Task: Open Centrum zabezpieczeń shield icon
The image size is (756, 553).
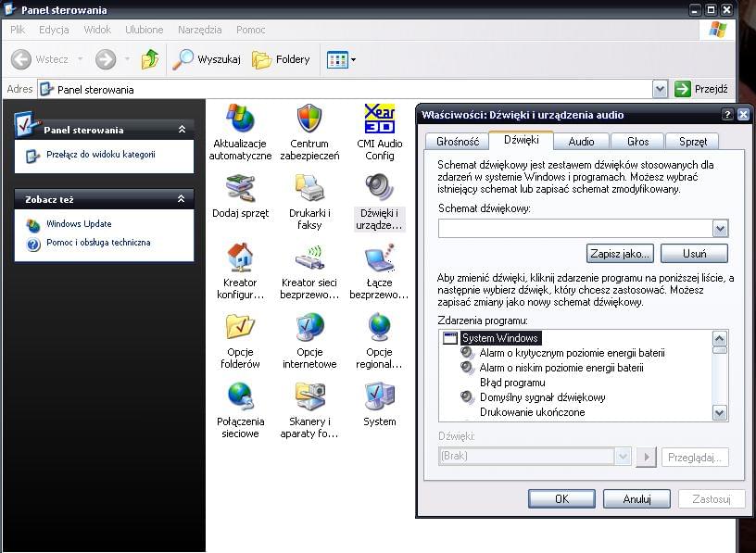Action: point(309,119)
